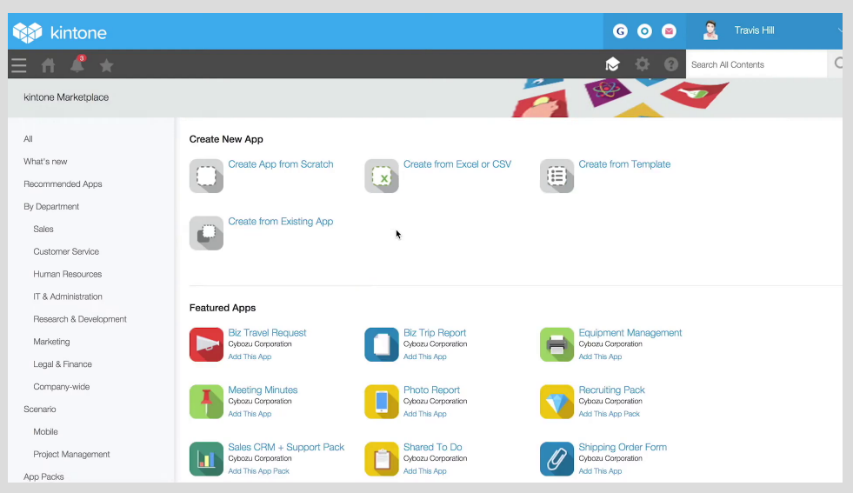Select Company-wide category
853x493 pixels.
point(61,387)
